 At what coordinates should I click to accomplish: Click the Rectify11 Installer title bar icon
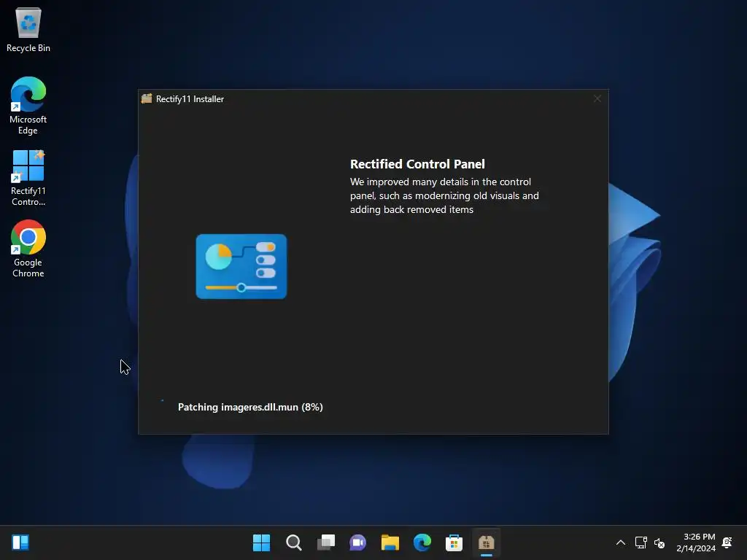[147, 98]
